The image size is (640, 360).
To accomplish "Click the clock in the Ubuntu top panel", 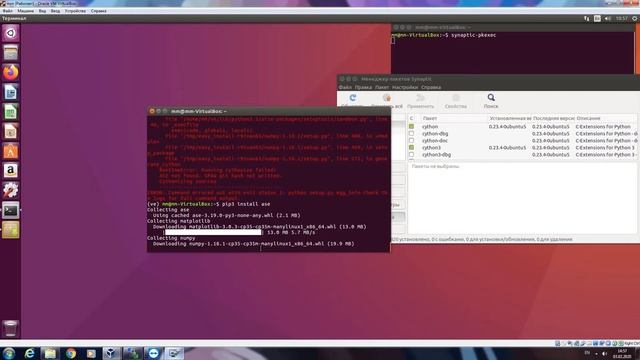I will (x=622, y=18).
